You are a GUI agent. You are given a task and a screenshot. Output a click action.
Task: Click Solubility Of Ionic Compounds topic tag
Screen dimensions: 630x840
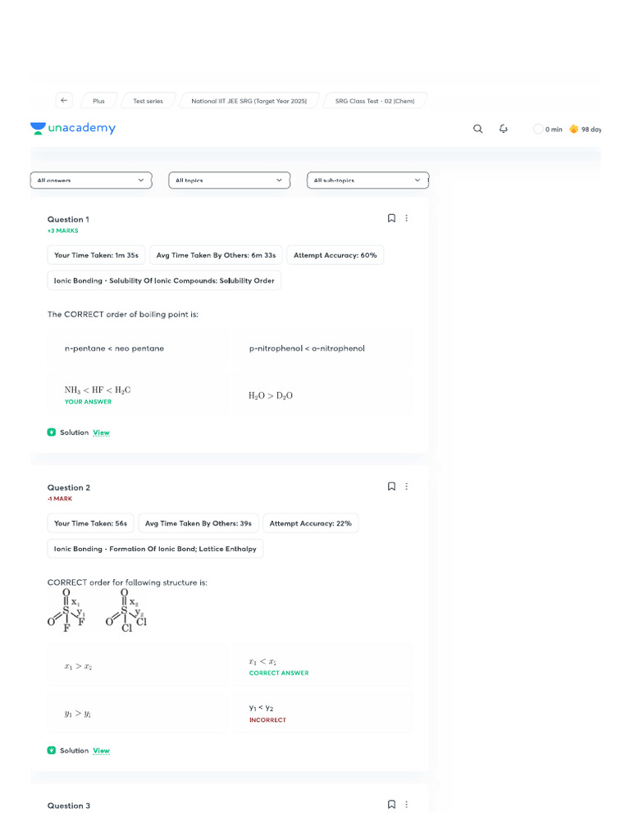coord(164,281)
